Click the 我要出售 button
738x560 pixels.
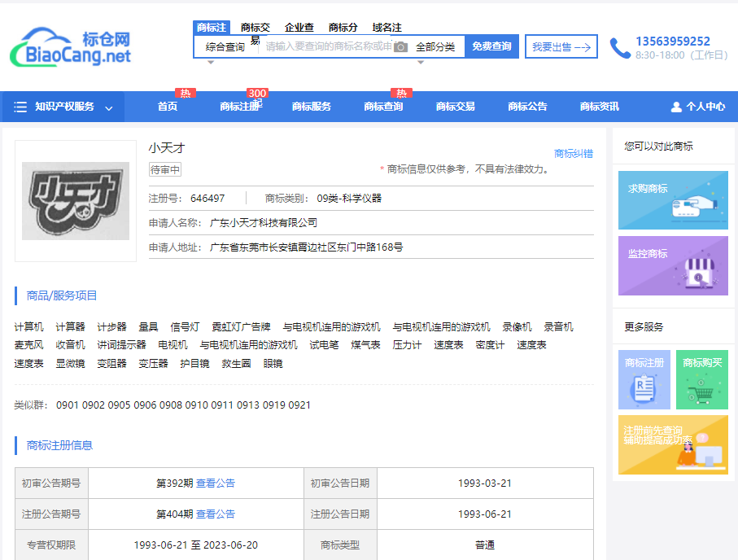pos(561,46)
